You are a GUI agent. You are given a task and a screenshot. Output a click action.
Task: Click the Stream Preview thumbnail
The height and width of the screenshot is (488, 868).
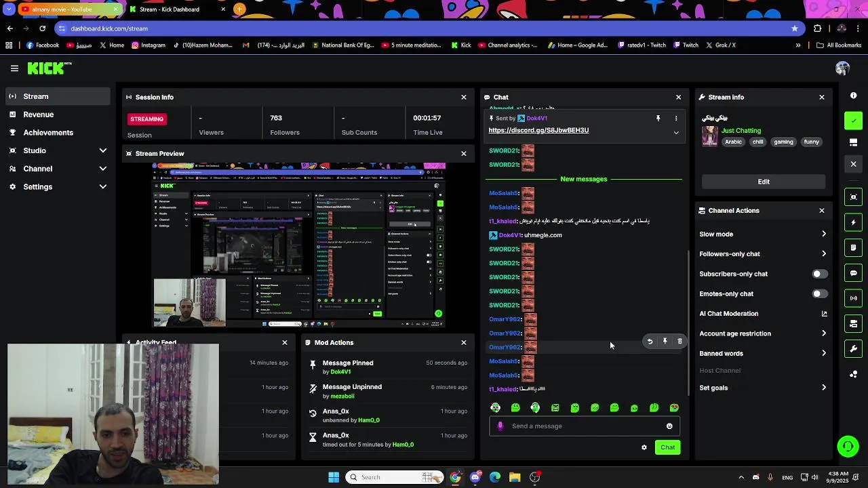tap(298, 245)
